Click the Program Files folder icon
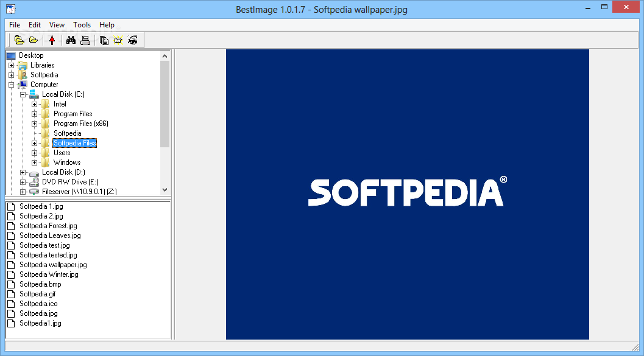 pyautogui.click(x=46, y=114)
